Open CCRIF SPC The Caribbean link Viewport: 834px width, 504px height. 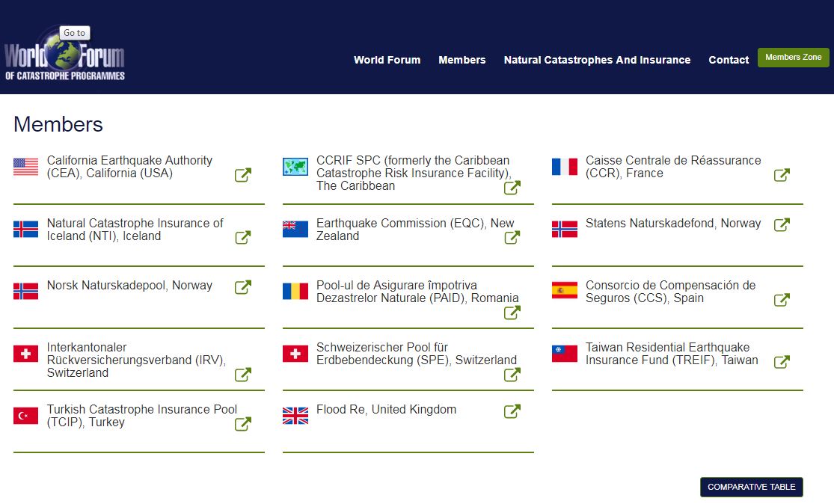tap(414, 173)
